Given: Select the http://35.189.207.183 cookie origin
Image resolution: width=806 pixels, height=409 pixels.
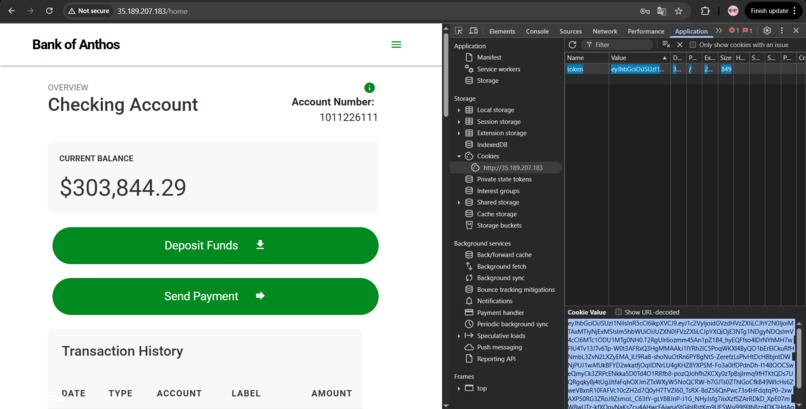Looking at the screenshot, I should (x=506, y=168).
